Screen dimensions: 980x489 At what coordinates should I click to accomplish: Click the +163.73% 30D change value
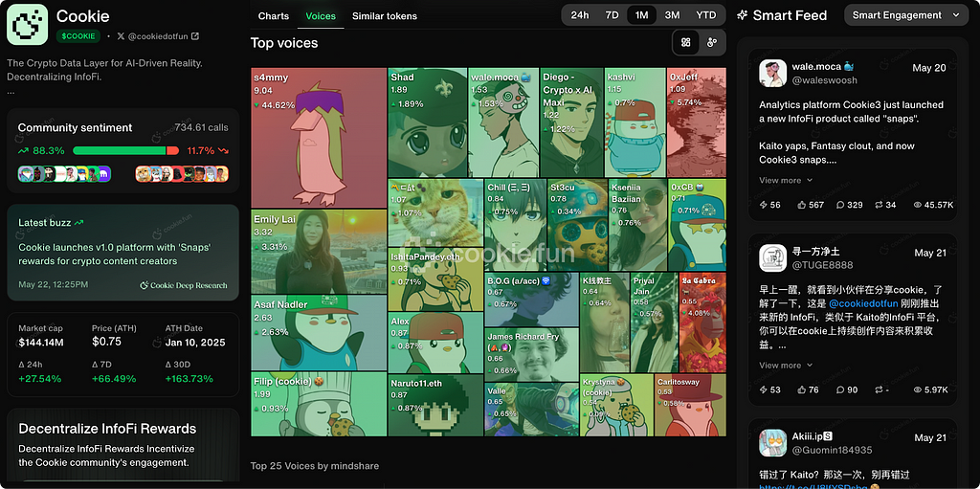[x=189, y=378]
